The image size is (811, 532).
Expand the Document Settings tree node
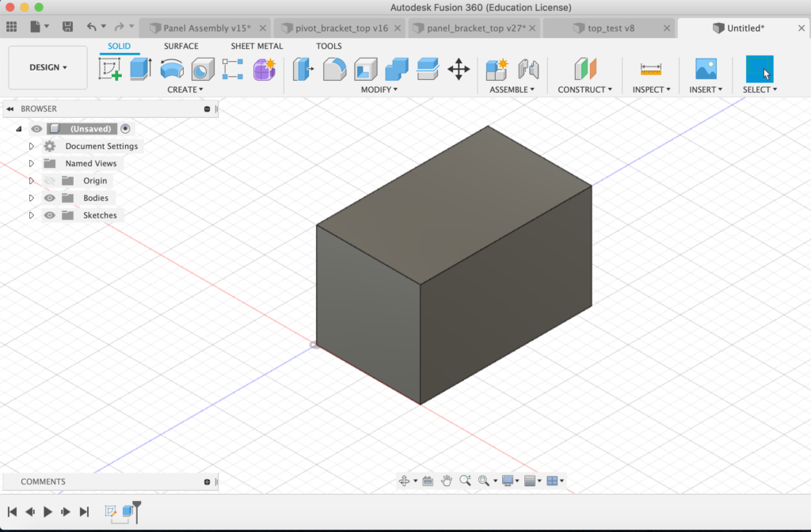(x=32, y=146)
